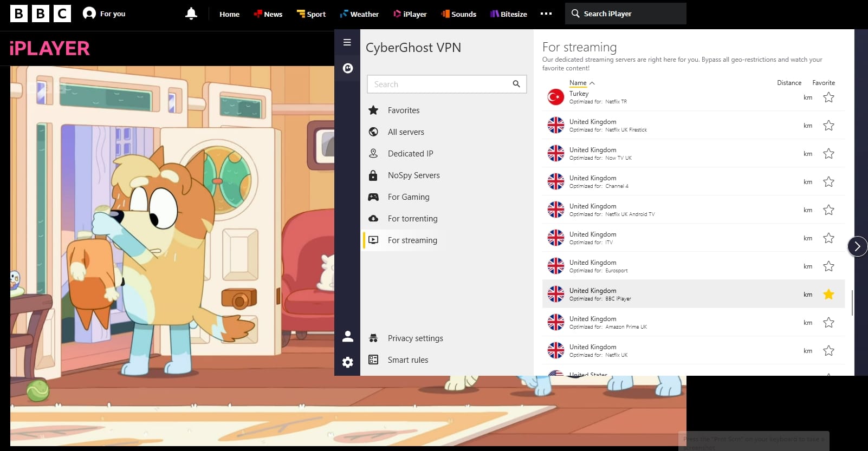
Task: Favorite the Netflix UK server
Action: (x=828, y=351)
